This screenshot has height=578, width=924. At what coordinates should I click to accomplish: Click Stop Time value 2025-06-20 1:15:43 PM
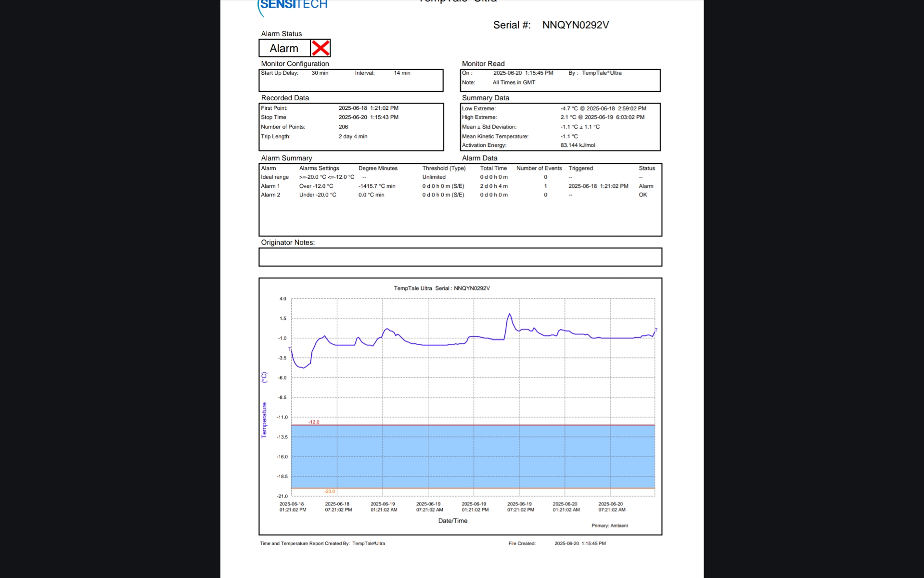pyautogui.click(x=368, y=118)
